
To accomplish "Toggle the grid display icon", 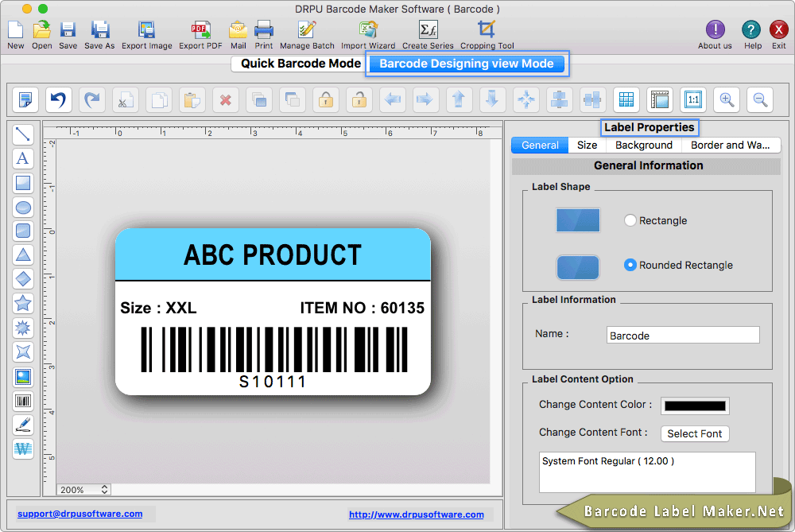I will point(626,99).
